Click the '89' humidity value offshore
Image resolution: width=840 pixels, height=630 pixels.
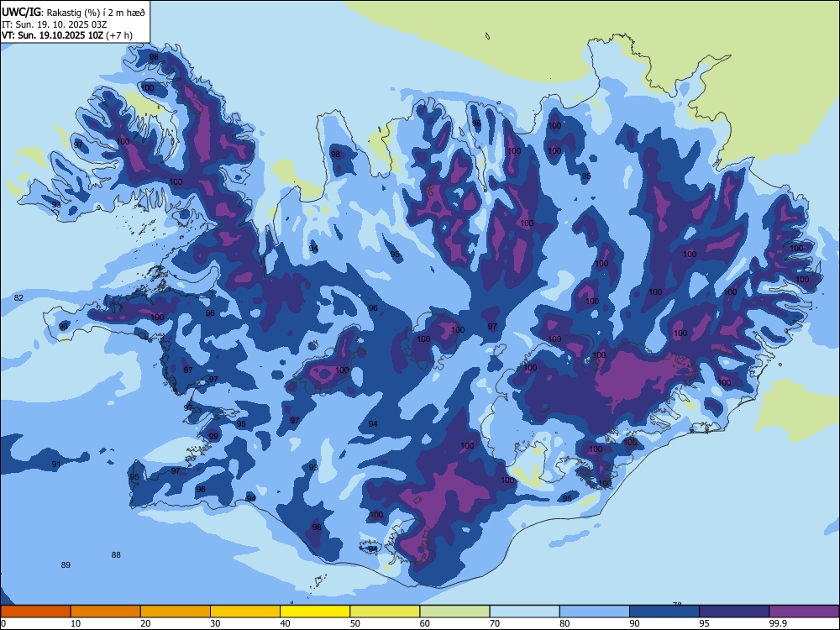[x=66, y=564]
